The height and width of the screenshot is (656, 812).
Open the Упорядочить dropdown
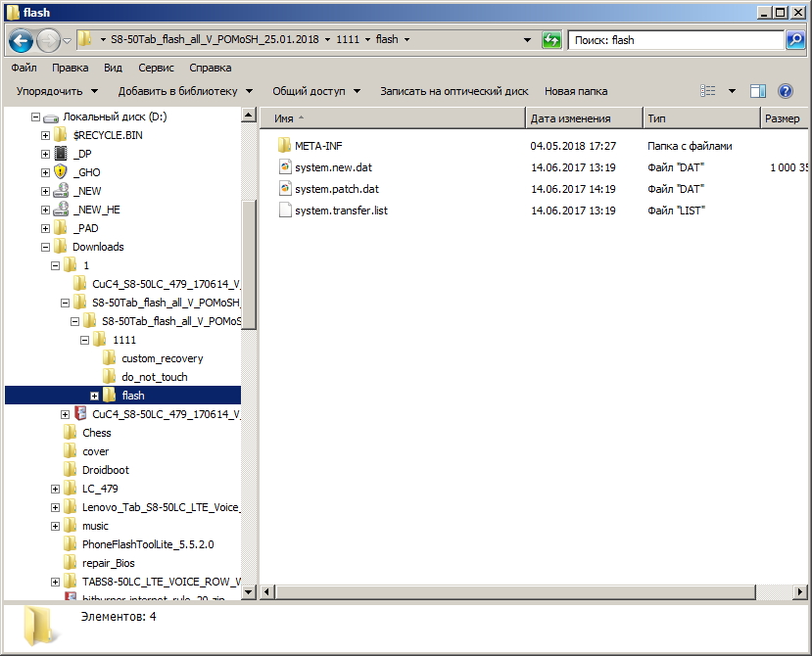[57, 91]
